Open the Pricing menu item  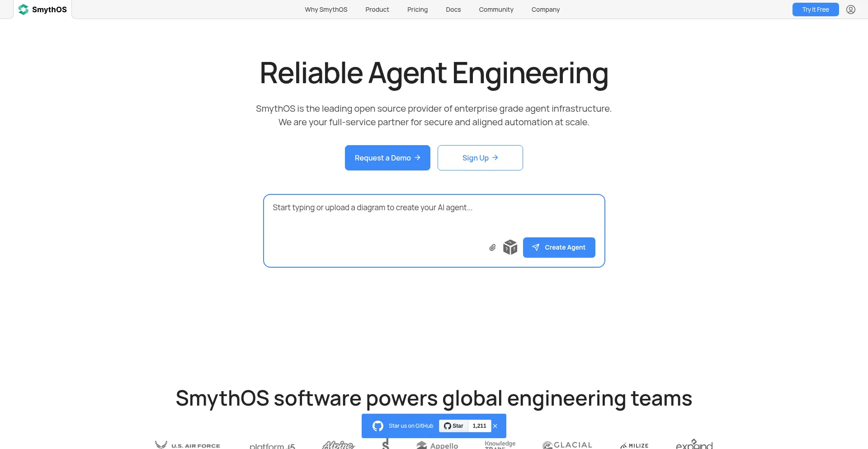(417, 9)
